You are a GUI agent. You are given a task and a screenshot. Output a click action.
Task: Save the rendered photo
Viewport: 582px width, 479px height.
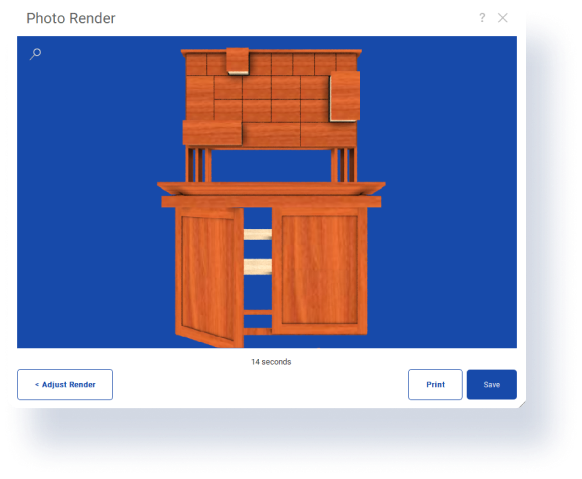tap(491, 384)
